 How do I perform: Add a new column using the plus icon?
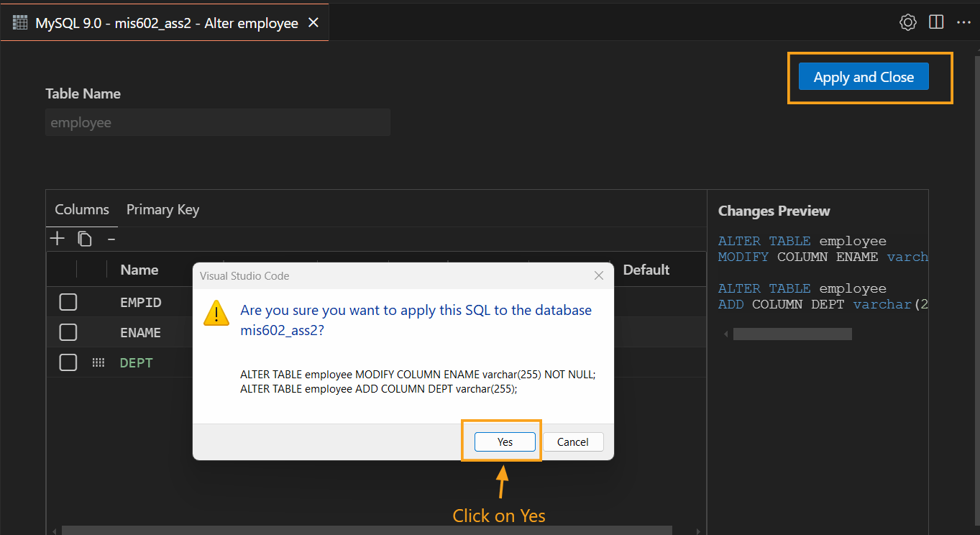[x=57, y=238]
